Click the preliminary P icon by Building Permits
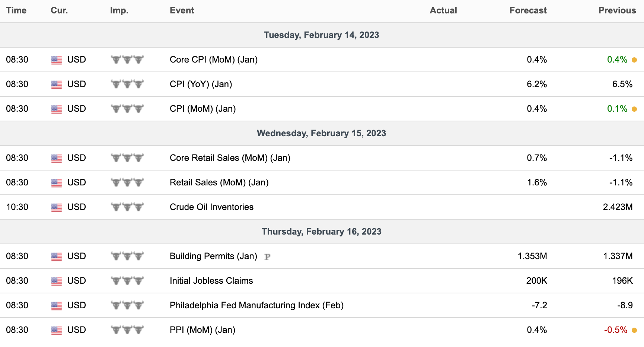644x347 pixels. (267, 257)
